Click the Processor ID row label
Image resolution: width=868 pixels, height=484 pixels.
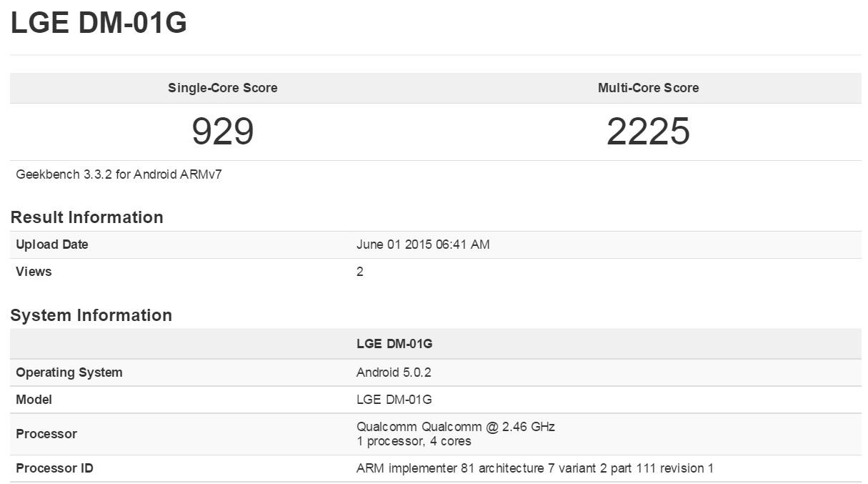tap(54, 469)
